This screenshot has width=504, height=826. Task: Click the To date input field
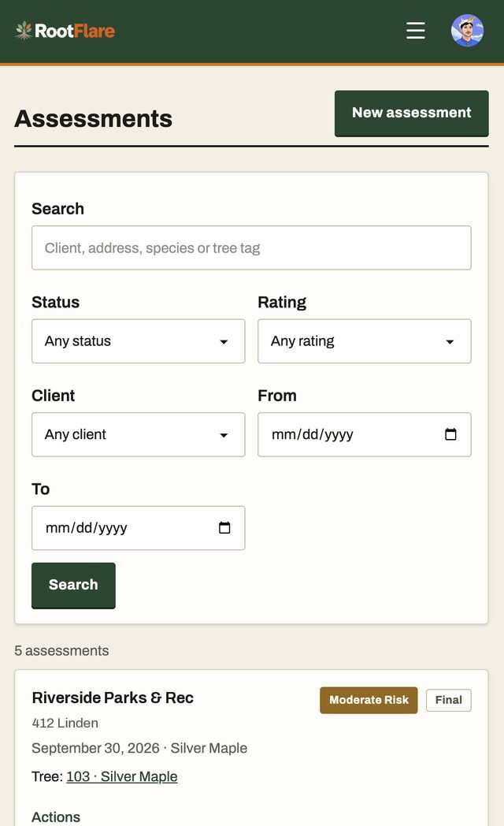tap(139, 528)
